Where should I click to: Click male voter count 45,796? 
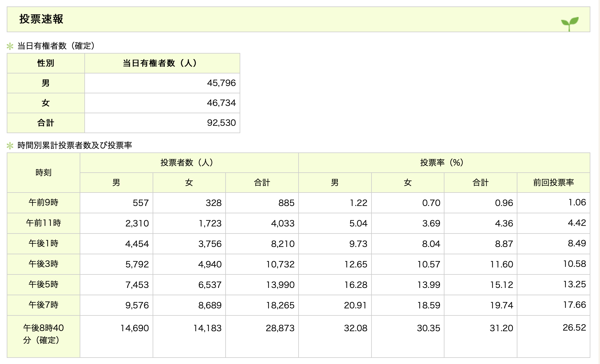[x=221, y=83]
